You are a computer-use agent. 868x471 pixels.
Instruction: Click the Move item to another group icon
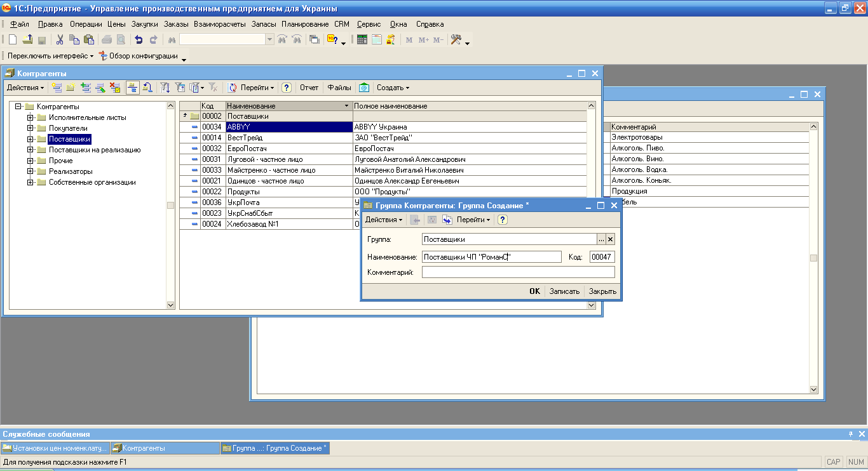(x=147, y=88)
